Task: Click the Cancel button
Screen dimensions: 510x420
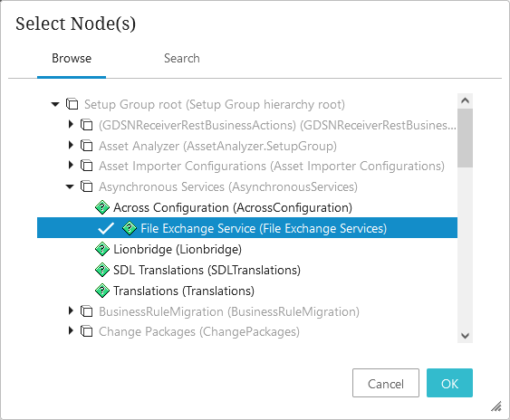Action: [x=386, y=383]
